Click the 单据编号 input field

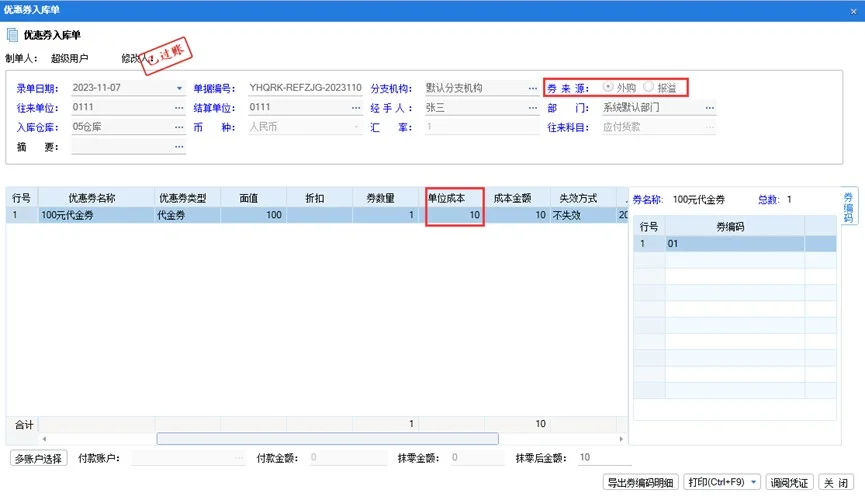(x=305, y=88)
